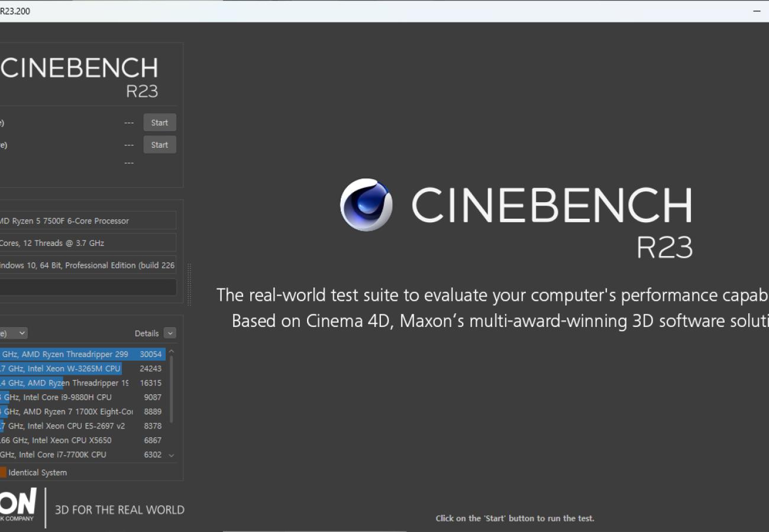Click the scroll-up chevron atop the ranking list
Screen dimensions: 769x532
[171, 351]
